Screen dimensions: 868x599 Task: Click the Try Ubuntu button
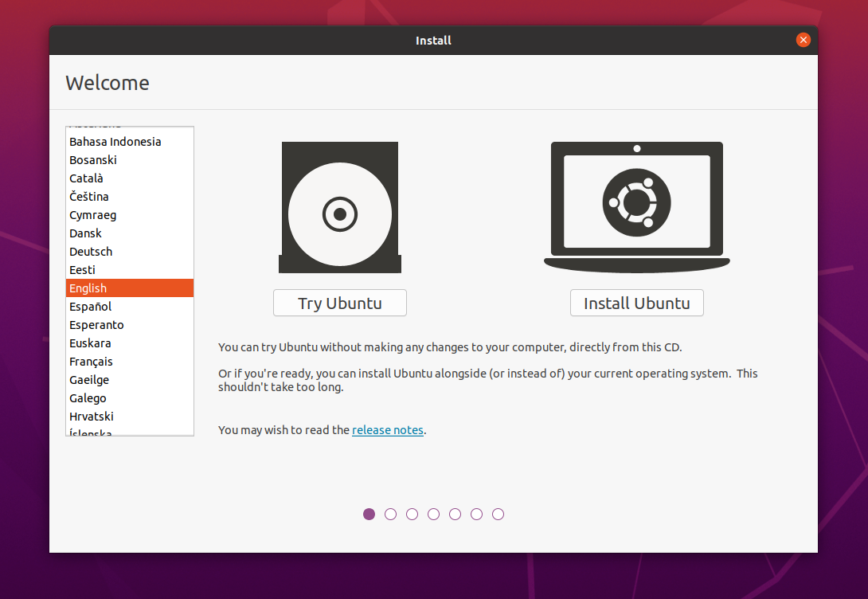point(340,303)
